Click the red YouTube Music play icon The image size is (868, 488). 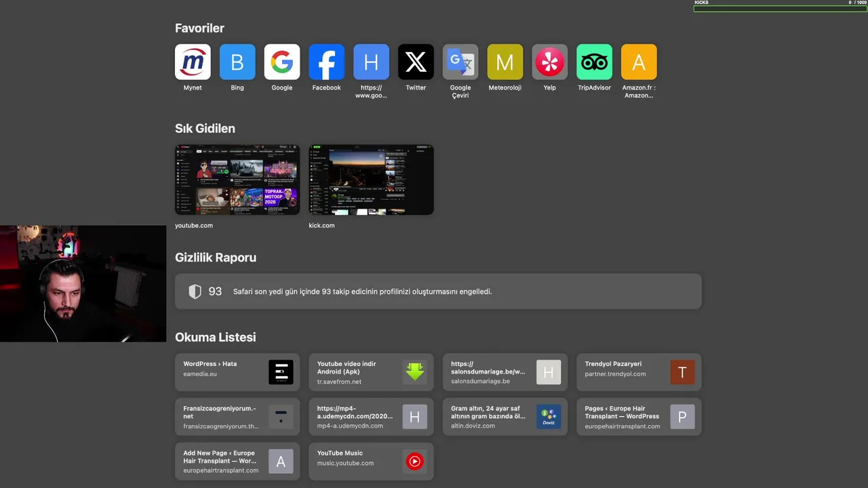click(x=415, y=462)
